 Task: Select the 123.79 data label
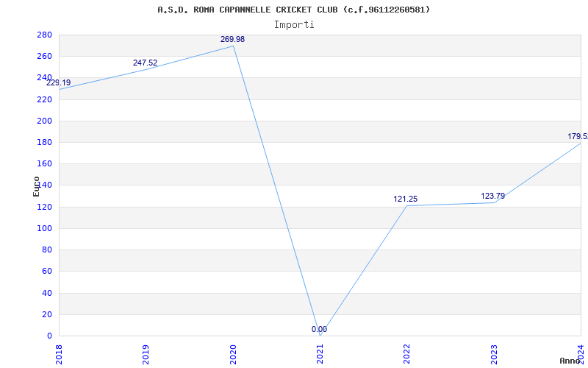(492, 196)
